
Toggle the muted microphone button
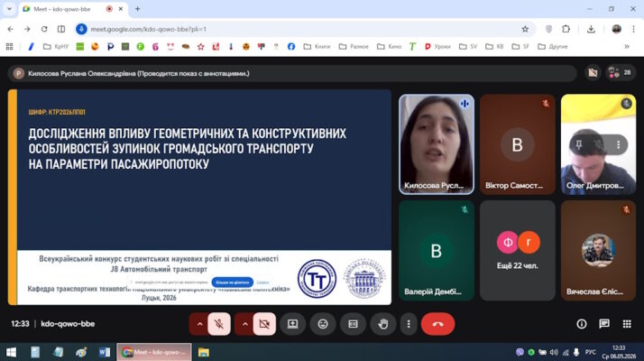tap(219, 324)
